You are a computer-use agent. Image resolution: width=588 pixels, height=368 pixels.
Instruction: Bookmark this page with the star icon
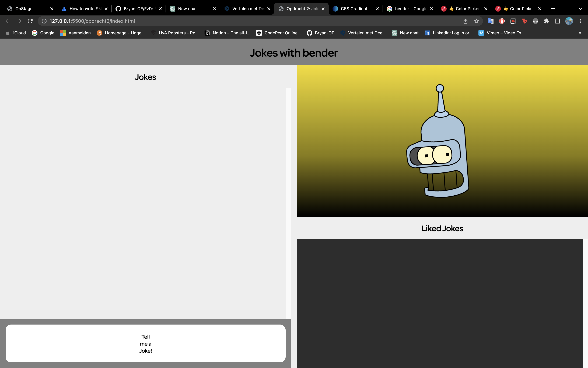477,21
